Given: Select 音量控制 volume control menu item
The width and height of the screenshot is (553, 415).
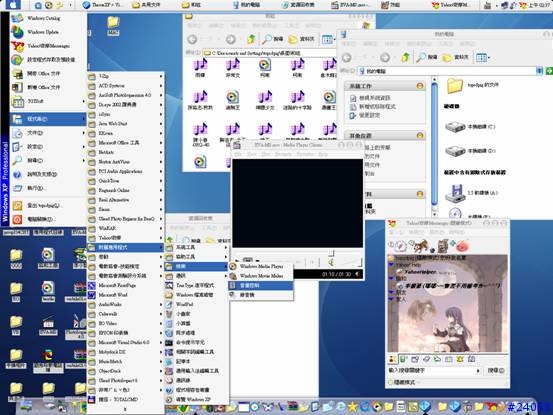Looking at the screenshot, I should pyautogui.click(x=261, y=285).
